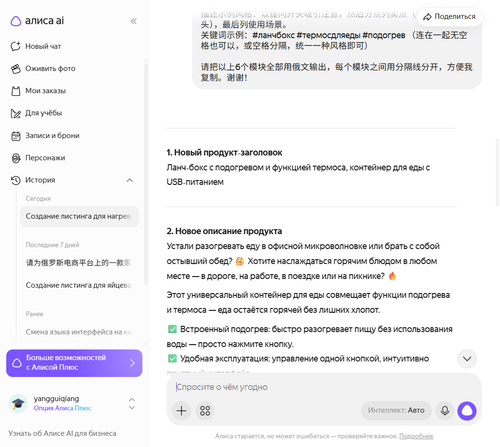The width and height of the screenshot is (500, 447).
Task: Open Узнать об Алисе AI для бизнеса
Action: 62,433
